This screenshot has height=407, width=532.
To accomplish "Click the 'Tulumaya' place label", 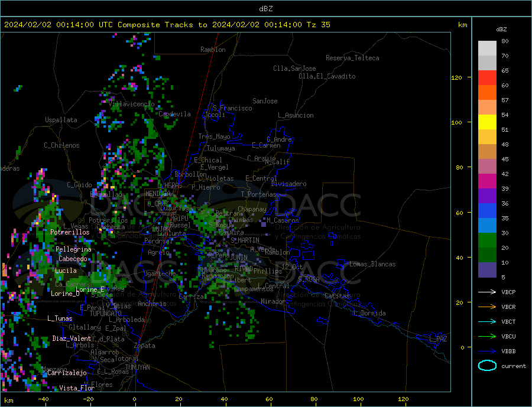I will pyautogui.click(x=221, y=148).
